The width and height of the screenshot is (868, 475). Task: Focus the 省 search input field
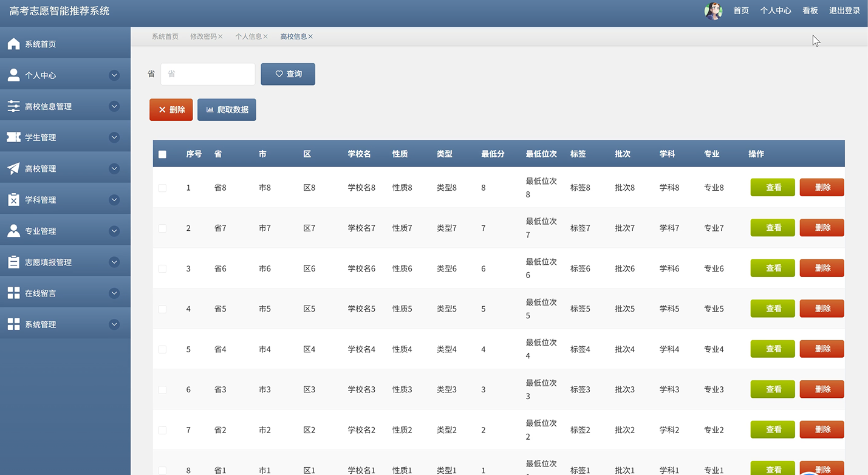pyautogui.click(x=208, y=74)
